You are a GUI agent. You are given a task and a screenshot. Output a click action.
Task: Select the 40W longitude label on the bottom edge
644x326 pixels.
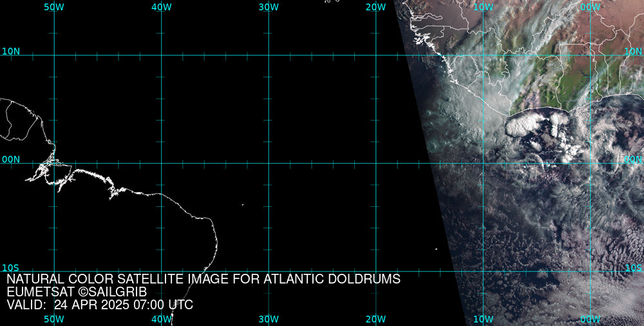[162, 319]
